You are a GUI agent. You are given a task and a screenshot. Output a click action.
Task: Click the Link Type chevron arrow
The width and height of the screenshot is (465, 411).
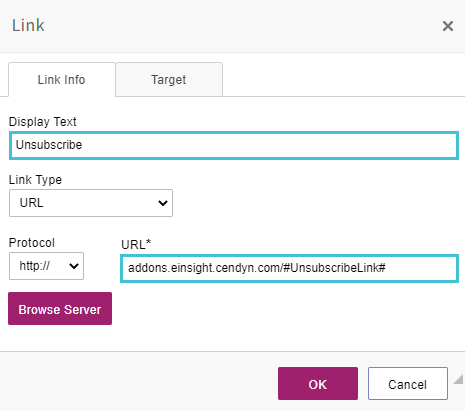163,203
